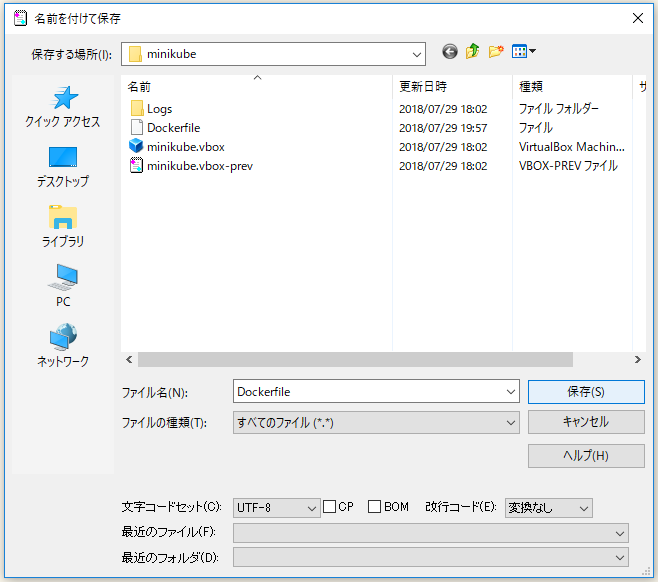Screen dimensions: 658x582
Task: Click the キャンセル button
Action: pyautogui.click(x=586, y=422)
